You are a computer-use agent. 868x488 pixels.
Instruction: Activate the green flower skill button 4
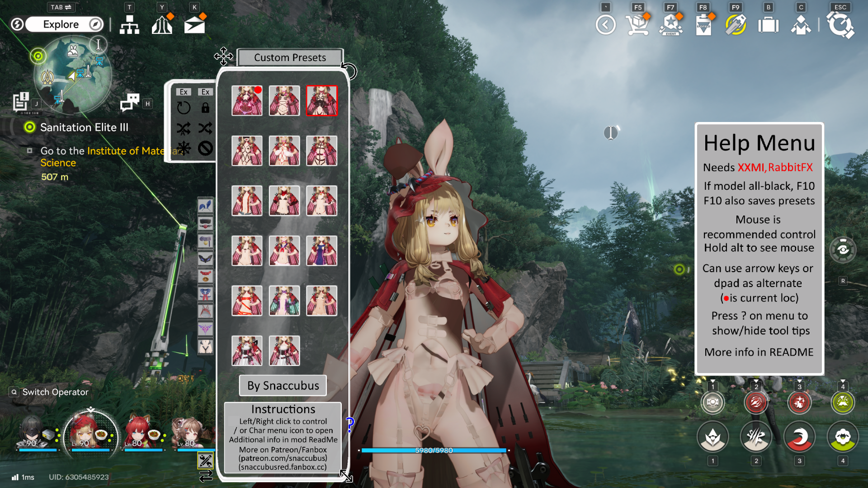843,437
